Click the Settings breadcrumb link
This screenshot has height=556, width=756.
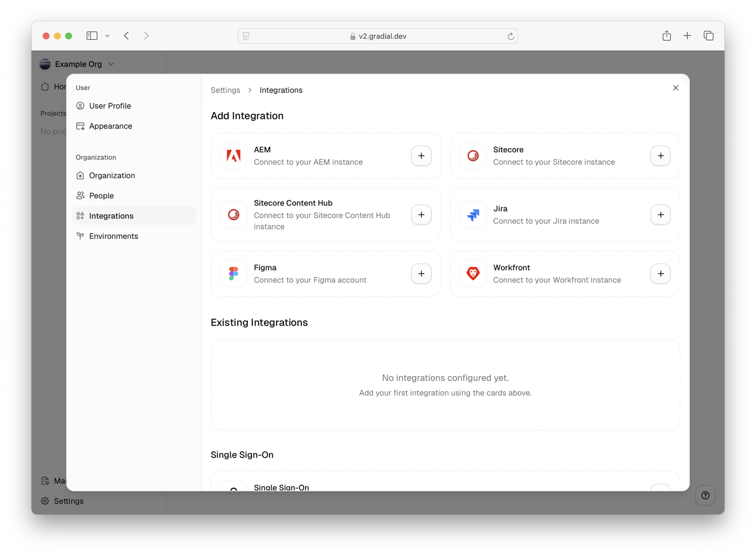click(x=225, y=90)
